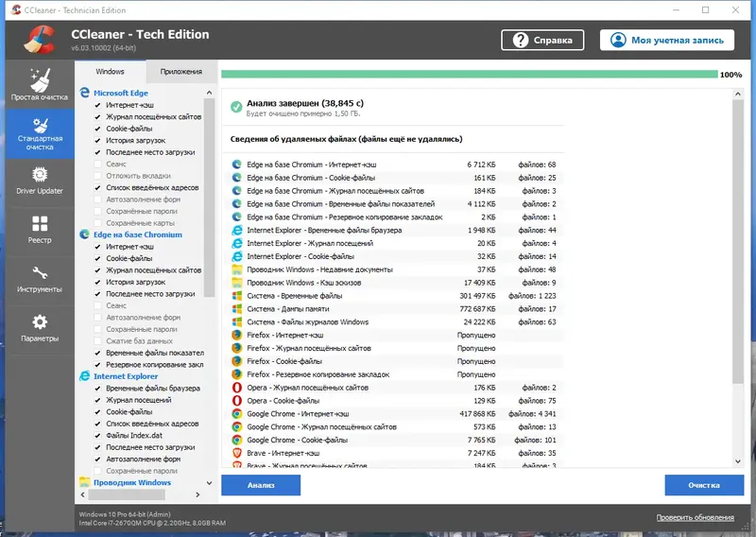
Task: Enable Сохранённые пароли under Microsoft Edge
Action: (x=98, y=212)
